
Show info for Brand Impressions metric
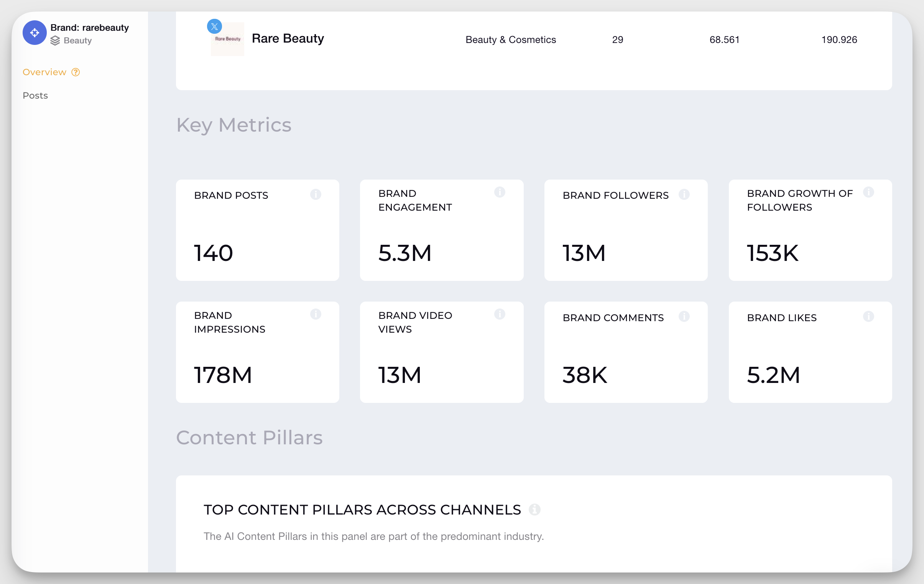click(316, 314)
